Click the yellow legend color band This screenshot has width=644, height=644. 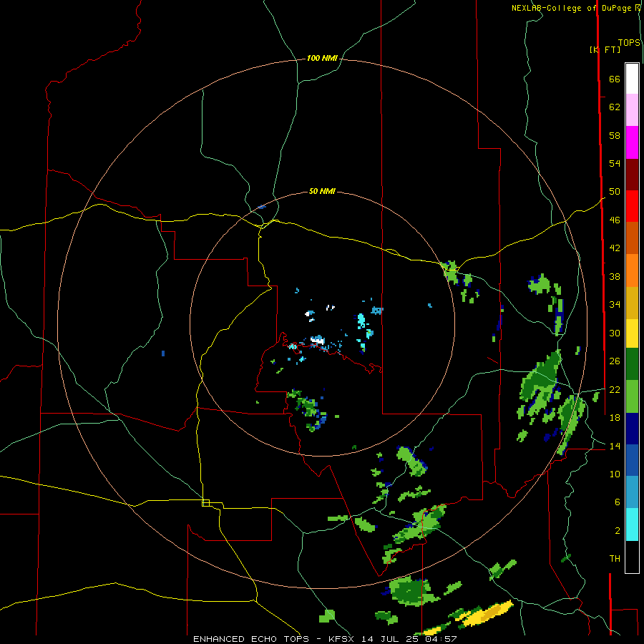(632, 333)
